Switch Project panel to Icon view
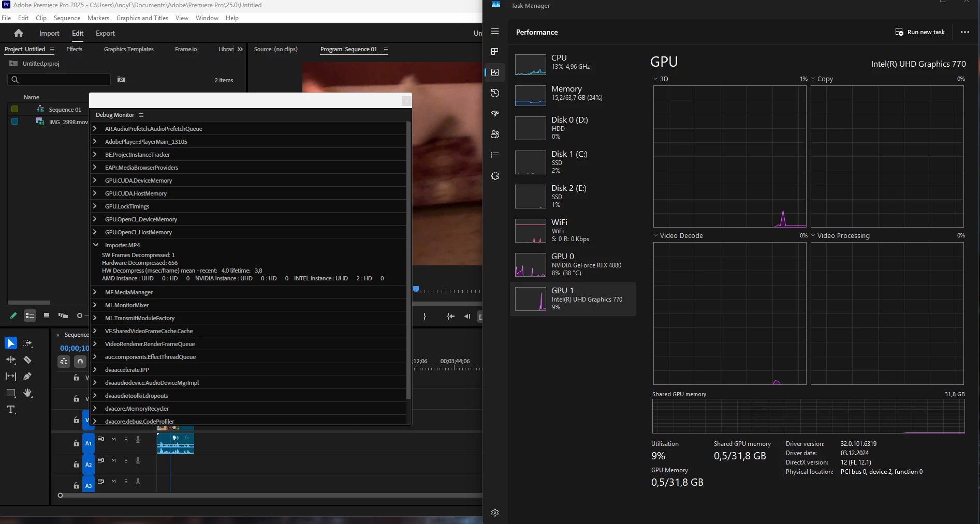980x524 pixels. coord(47,316)
